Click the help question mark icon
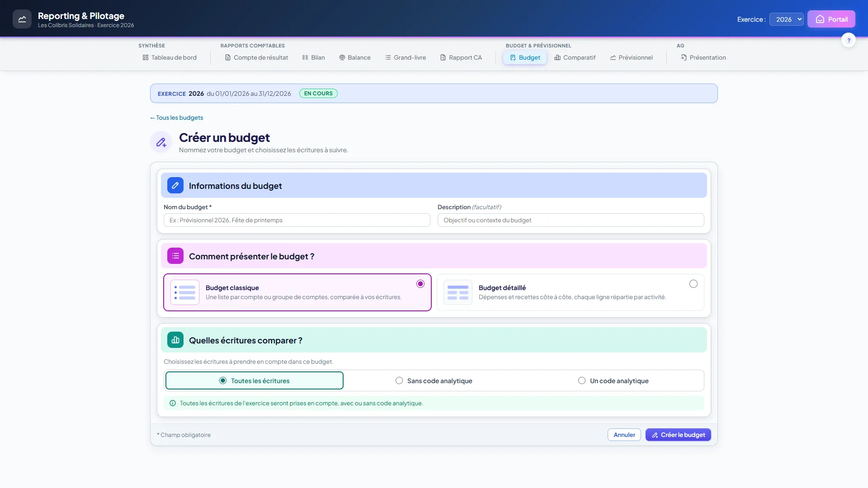Screen dimensions: 868x488 pos(849,40)
